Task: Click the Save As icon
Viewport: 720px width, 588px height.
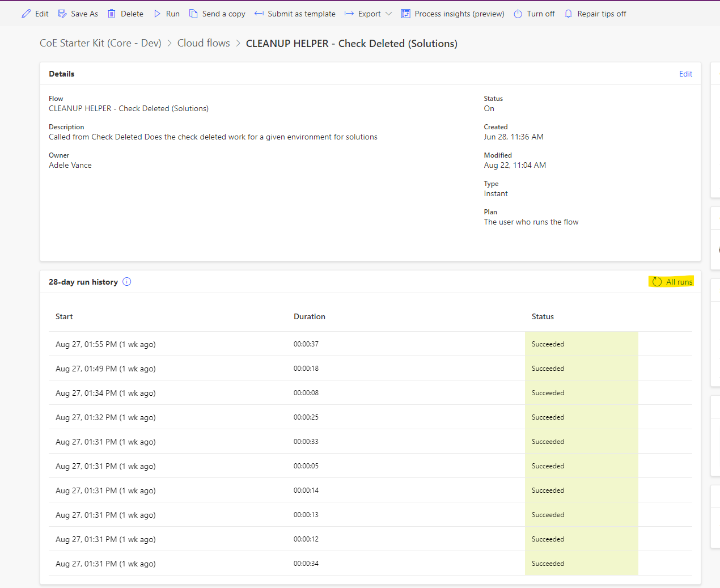Action: click(x=61, y=13)
